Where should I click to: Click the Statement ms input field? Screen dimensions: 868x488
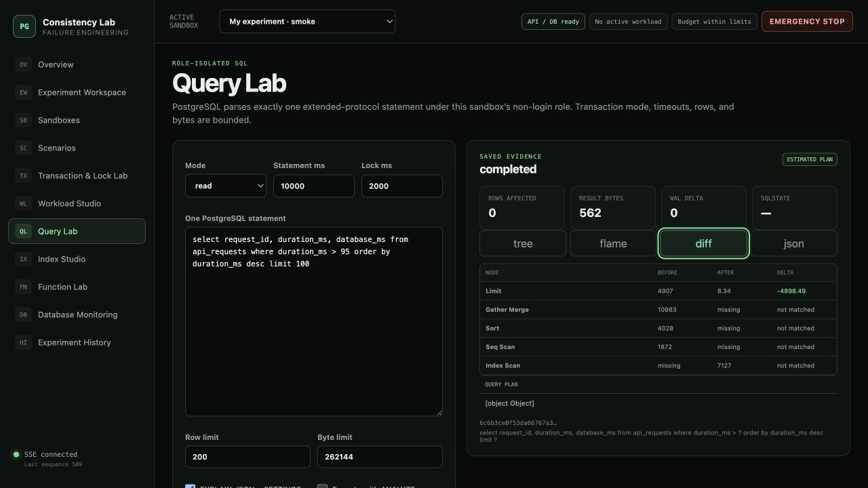(314, 186)
